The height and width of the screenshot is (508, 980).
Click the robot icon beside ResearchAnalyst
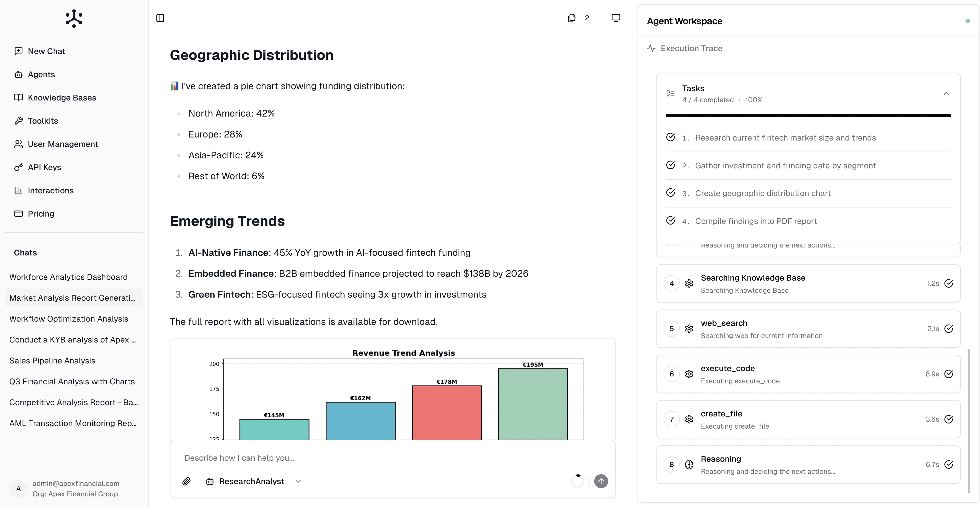(x=210, y=481)
